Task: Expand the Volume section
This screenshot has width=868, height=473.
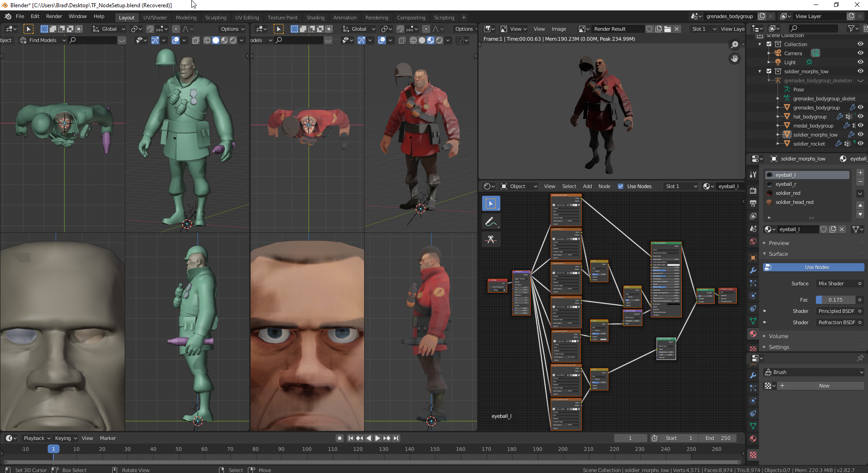Action: click(x=778, y=336)
